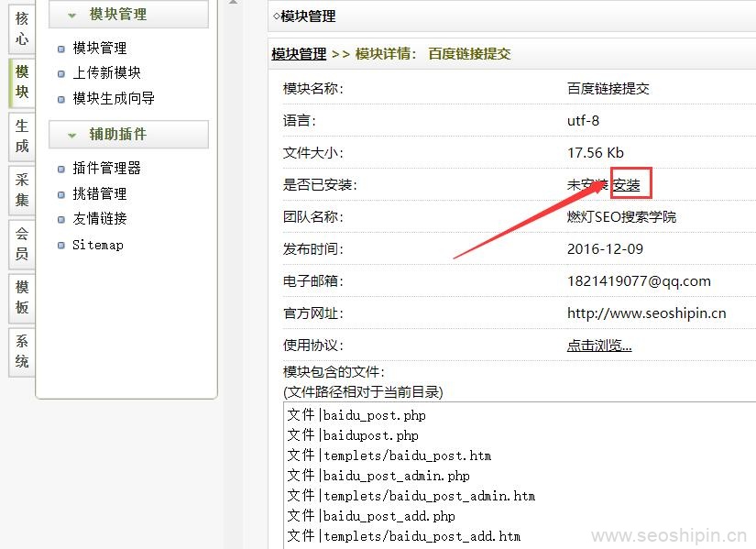Open 模块管理 in the sidebar menu
Image resolution: width=756 pixels, height=549 pixels.
(100, 49)
